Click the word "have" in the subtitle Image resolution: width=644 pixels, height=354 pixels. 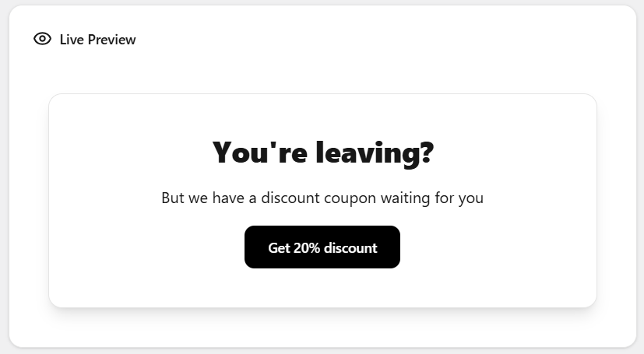pos(229,198)
